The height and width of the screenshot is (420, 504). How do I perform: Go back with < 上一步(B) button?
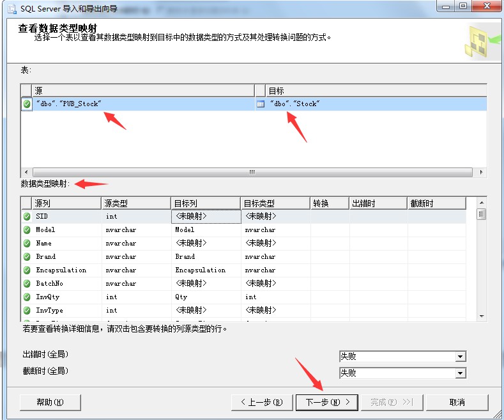(x=261, y=402)
